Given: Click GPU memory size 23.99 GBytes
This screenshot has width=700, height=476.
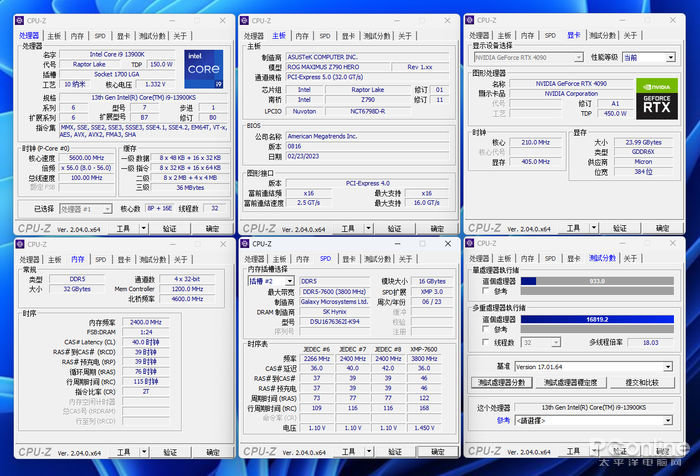Looking at the screenshot, I should (x=643, y=142).
